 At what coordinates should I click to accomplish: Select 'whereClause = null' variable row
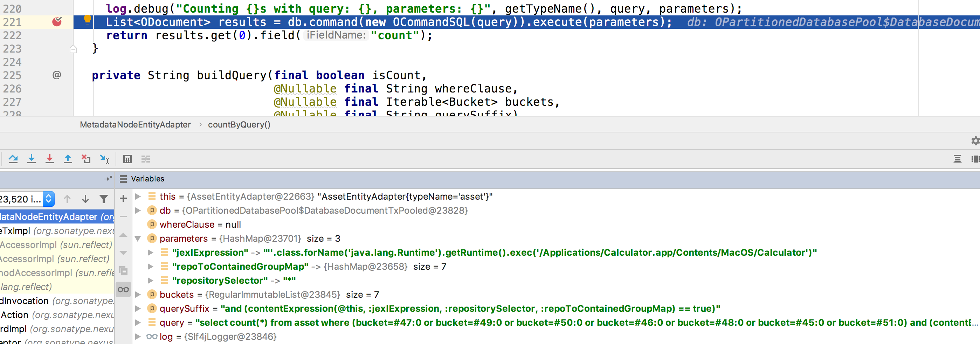click(x=555, y=225)
